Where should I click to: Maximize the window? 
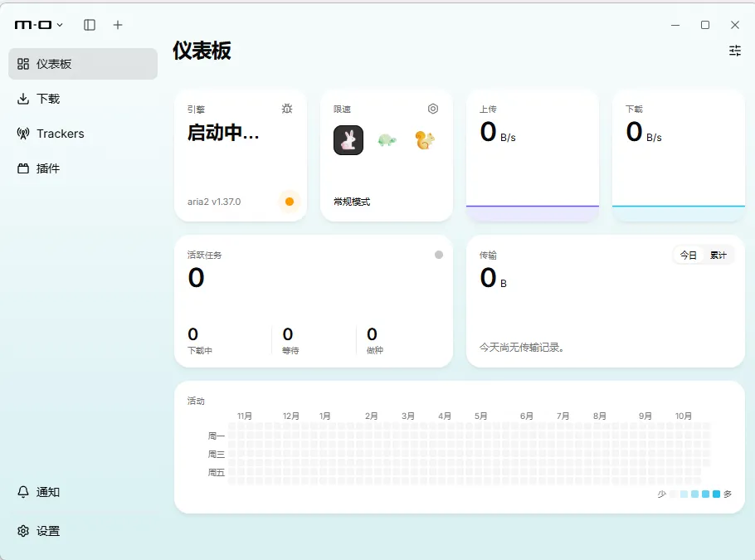click(705, 25)
